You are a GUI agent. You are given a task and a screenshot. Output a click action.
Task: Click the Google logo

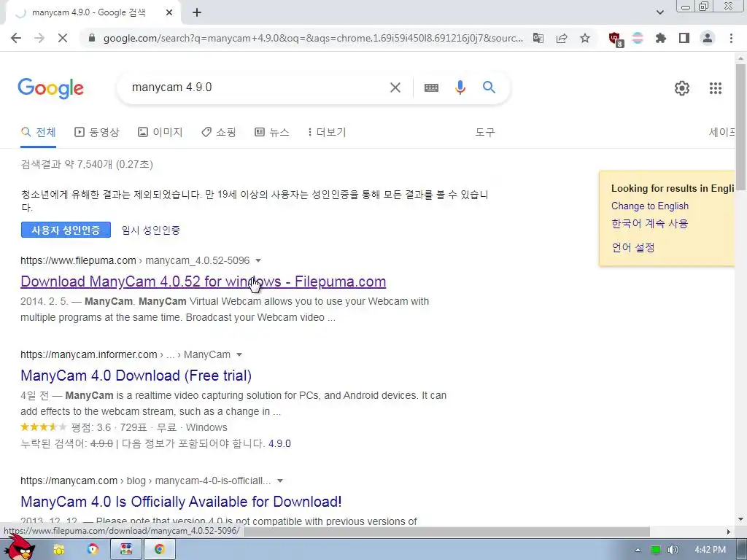50,88
